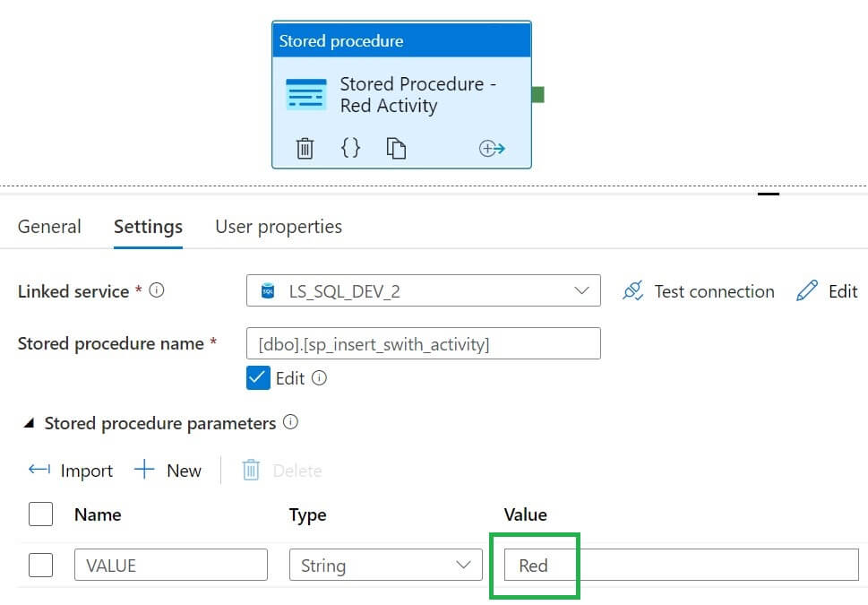Delete the Stored Procedure activity via trash icon
Screen dimensions: 868x605
[x=305, y=148]
